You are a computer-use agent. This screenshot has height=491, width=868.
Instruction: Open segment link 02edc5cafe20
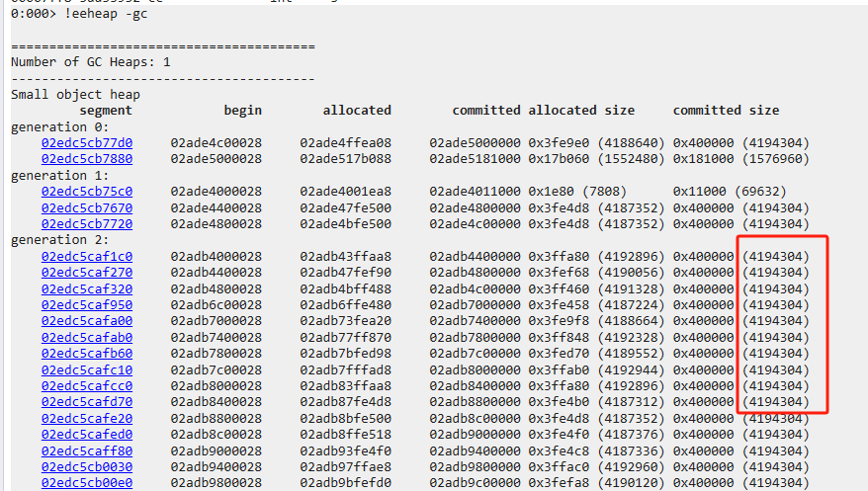pyautogui.click(x=87, y=419)
